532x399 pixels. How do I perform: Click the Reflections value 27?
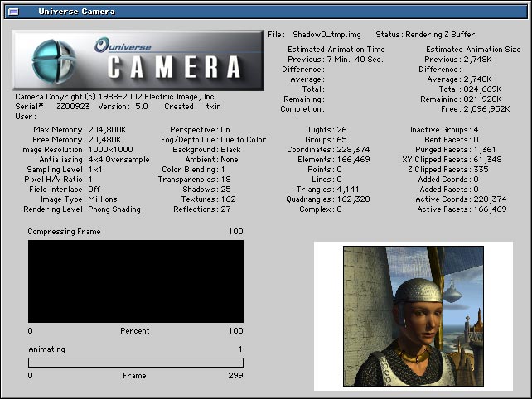[x=226, y=209]
